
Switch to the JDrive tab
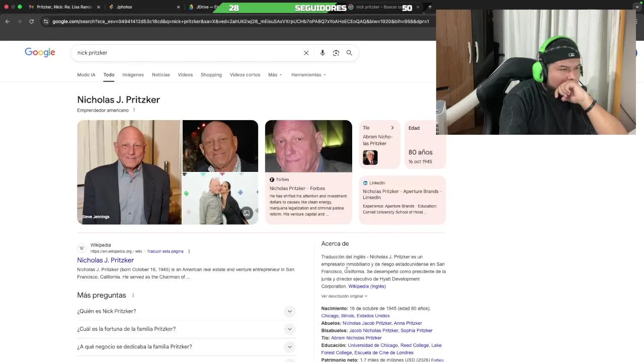click(x=204, y=7)
